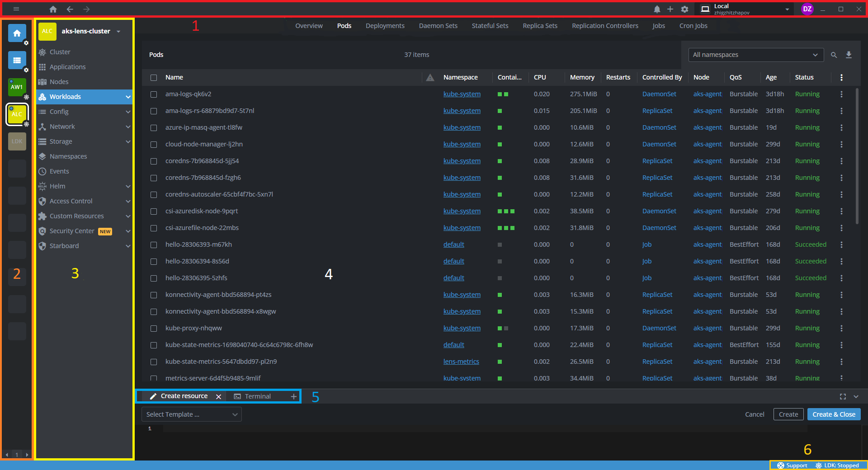Switch to the Deployments tab
This screenshot has width=868, height=470.
tap(385, 26)
